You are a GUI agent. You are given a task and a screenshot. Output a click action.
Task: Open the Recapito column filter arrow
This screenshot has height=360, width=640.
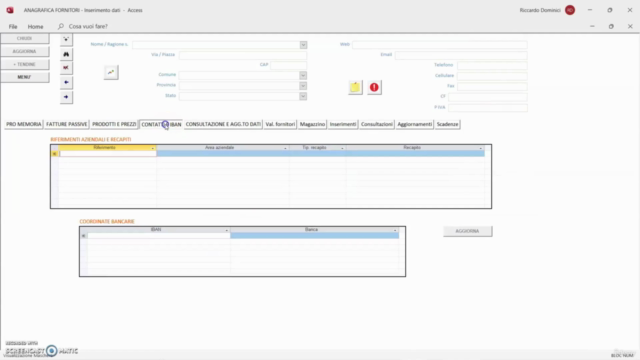481,148
